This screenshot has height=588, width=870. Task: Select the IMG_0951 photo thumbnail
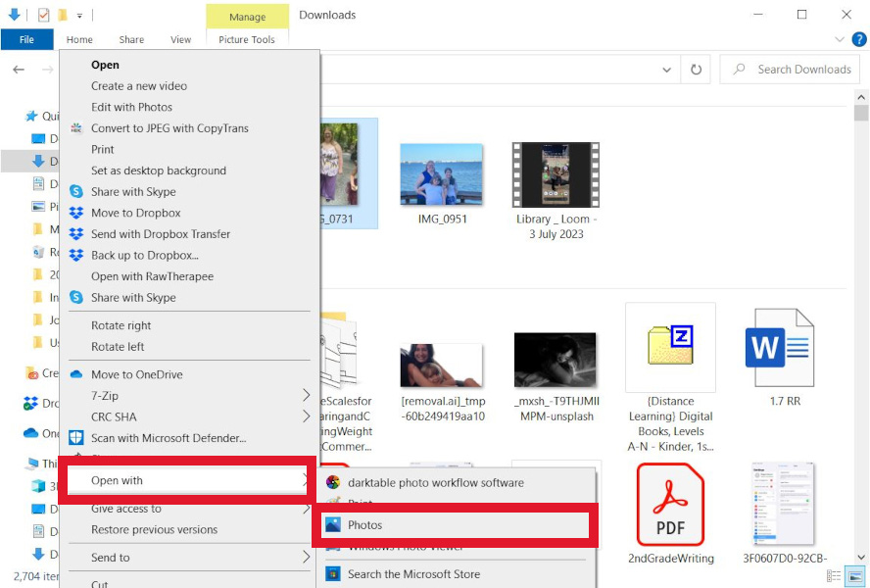442,174
